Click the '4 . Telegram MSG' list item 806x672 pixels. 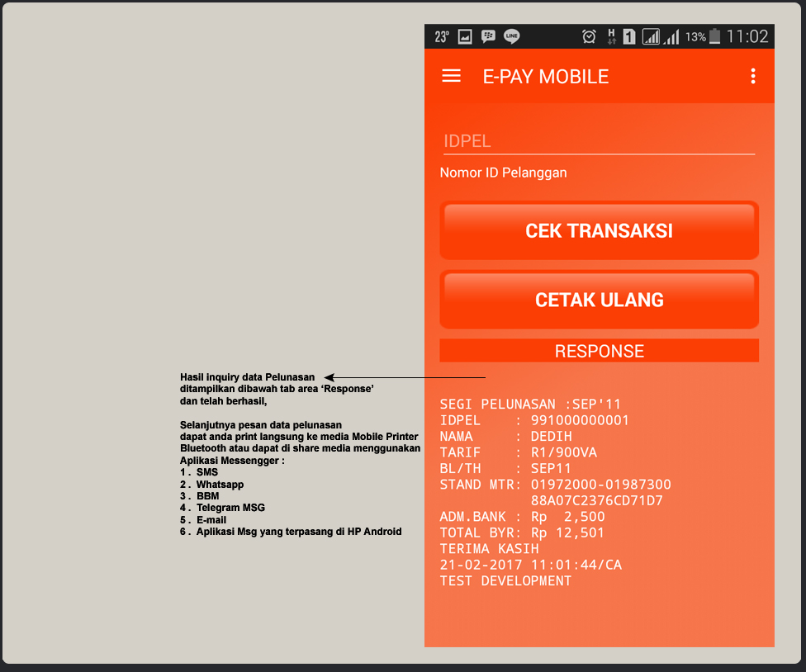point(223,508)
